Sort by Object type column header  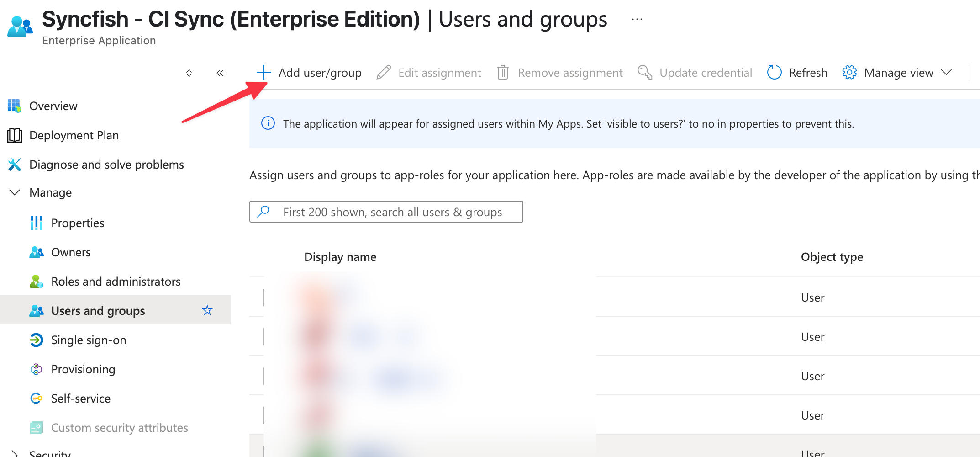point(832,257)
